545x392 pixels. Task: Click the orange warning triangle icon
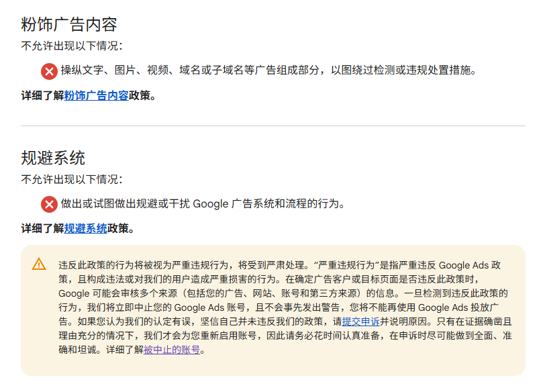coord(39,264)
